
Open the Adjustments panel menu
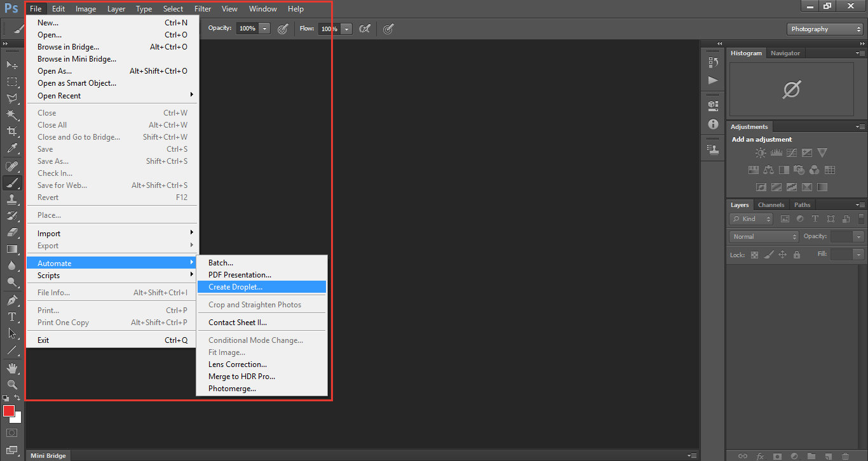[x=860, y=127]
